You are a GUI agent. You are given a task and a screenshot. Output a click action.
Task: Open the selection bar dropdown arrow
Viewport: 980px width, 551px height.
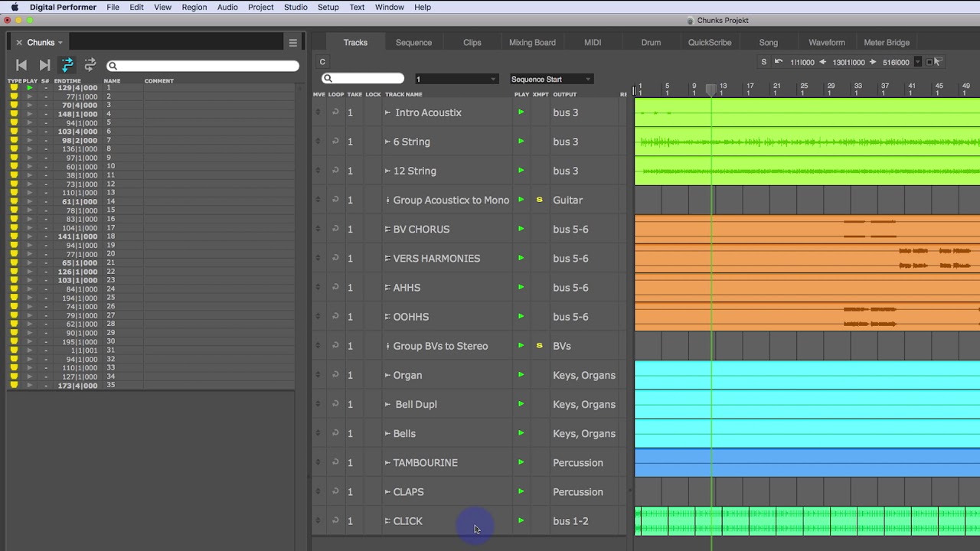click(x=918, y=63)
